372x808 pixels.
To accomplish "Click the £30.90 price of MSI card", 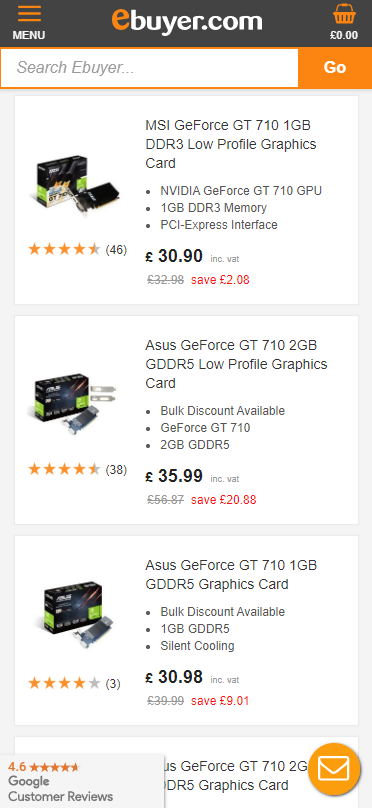I will [x=175, y=256].
